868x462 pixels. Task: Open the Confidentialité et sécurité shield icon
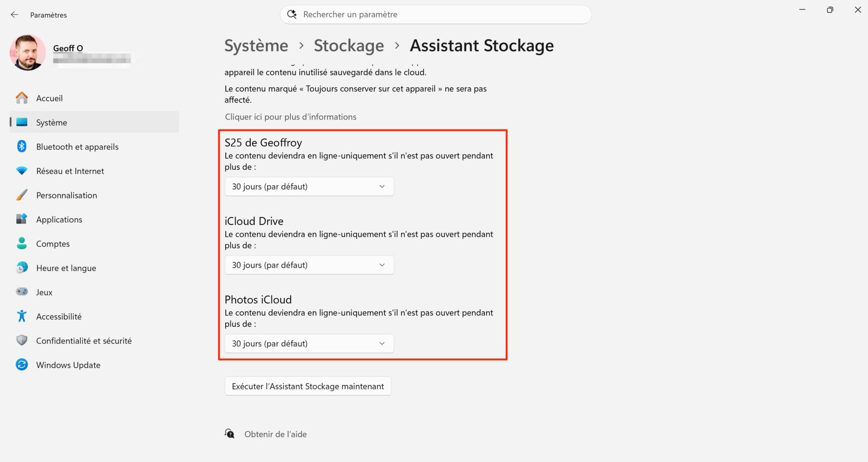[21, 340]
